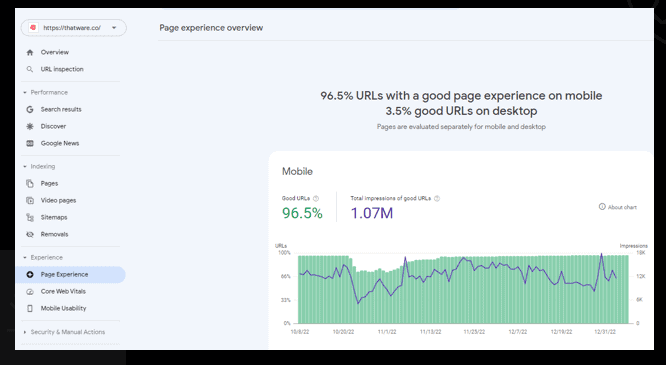Open About chart link
The image size is (666, 365).
pyautogui.click(x=618, y=207)
